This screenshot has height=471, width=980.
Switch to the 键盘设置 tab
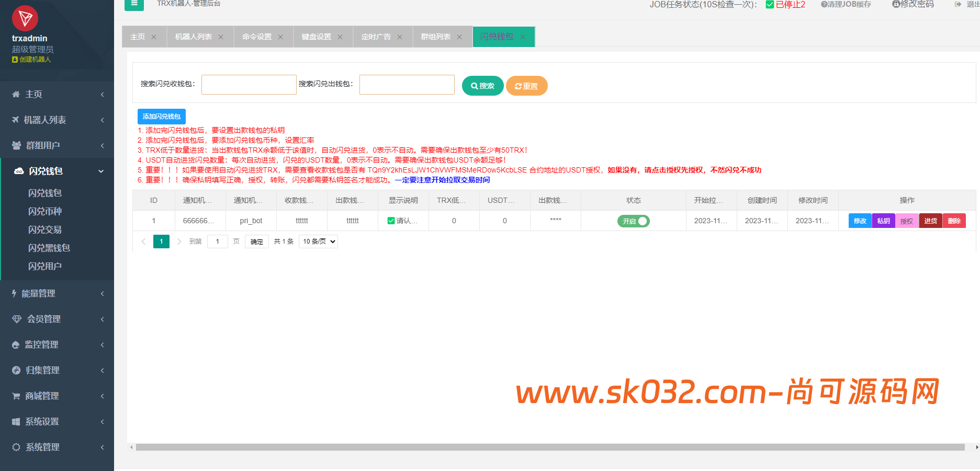click(x=317, y=37)
